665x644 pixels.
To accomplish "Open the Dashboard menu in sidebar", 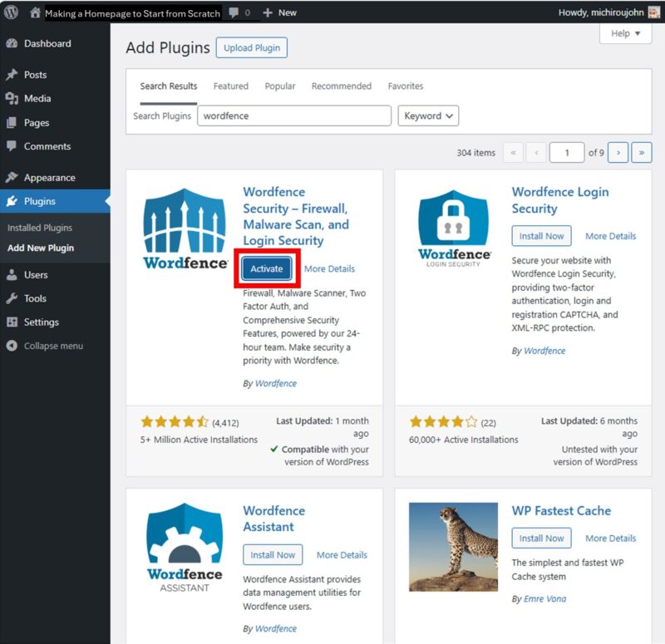I will (47, 43).
